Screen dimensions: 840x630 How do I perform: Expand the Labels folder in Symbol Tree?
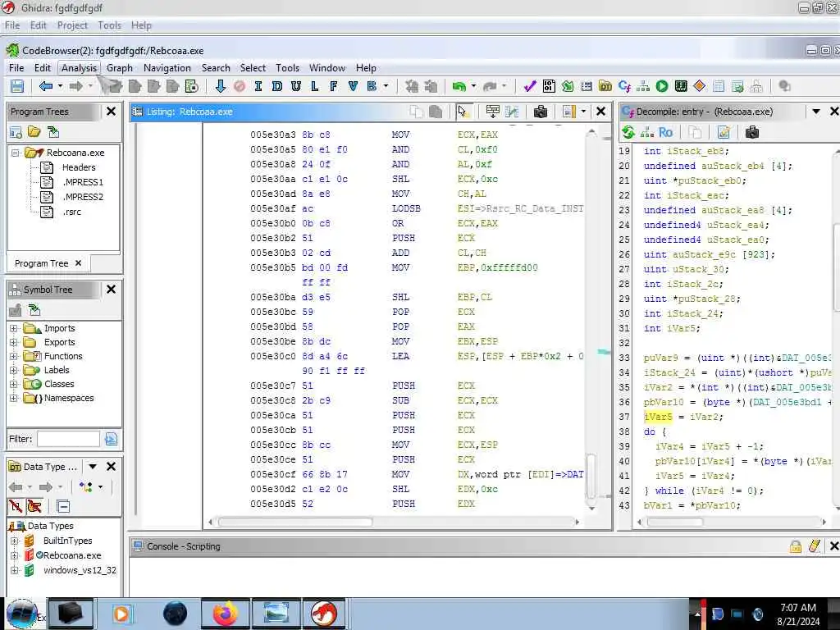[x=14, y=370]
